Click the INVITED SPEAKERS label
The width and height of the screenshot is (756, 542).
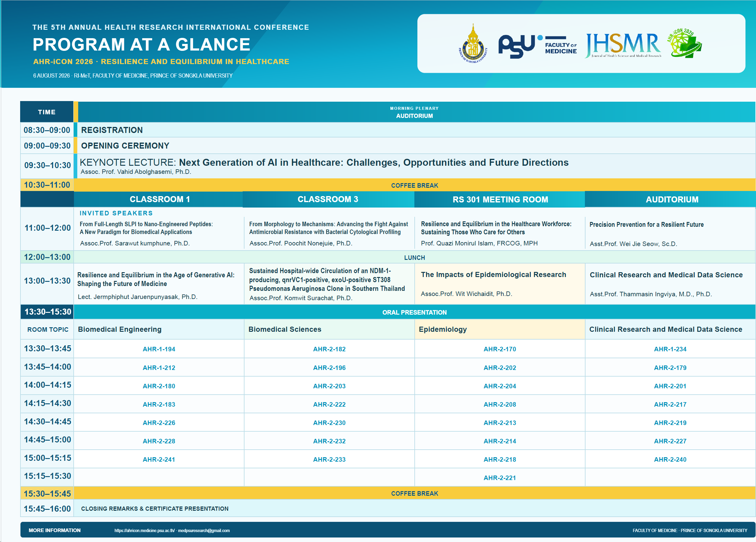(116, 213)
